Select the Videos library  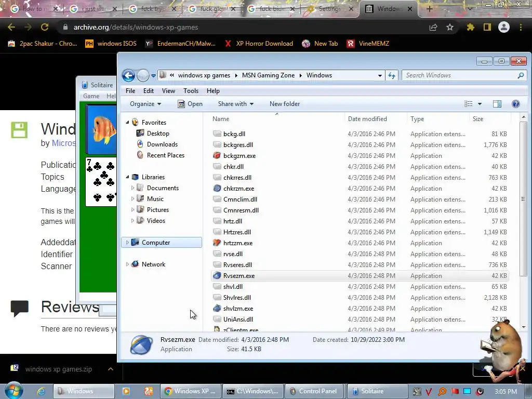pos(156,220)
